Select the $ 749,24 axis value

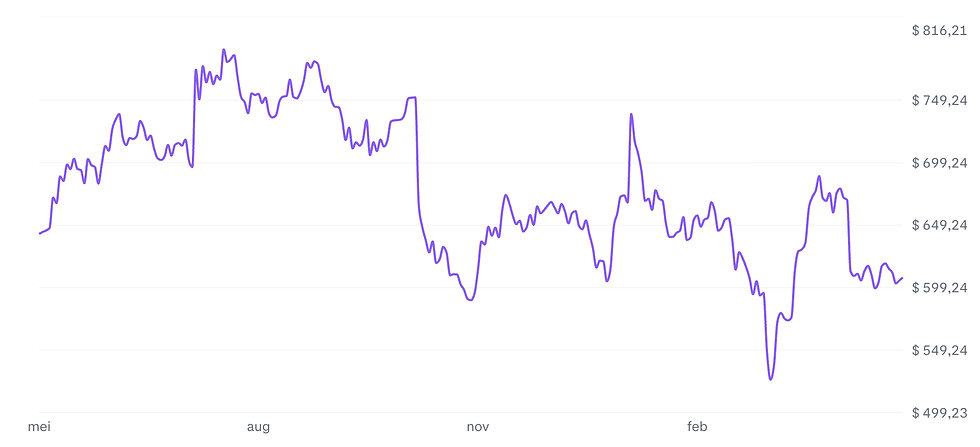click(x=940, y=100)
